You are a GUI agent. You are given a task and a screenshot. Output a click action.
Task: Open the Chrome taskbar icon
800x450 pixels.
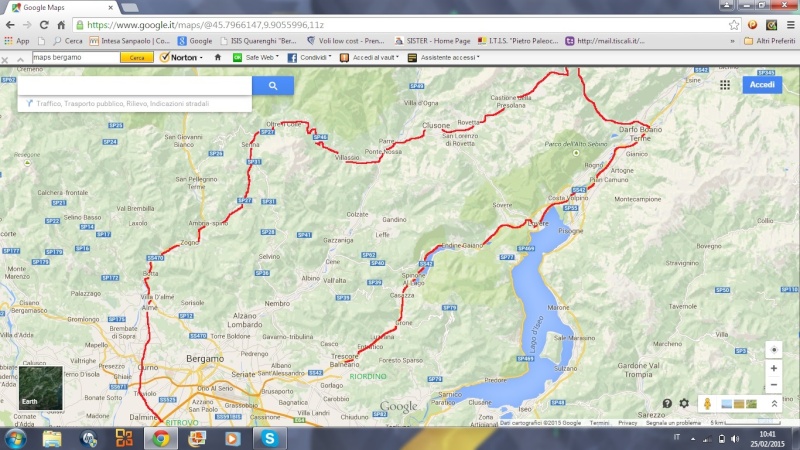click(x=160, y=439)
